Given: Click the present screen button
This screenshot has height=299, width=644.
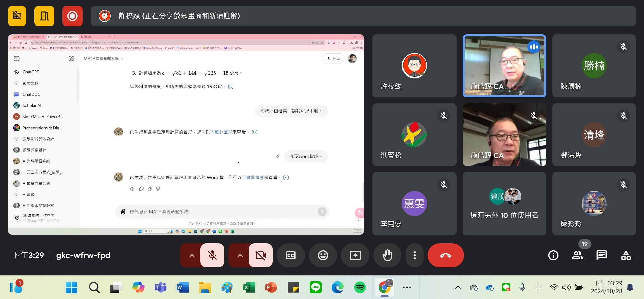Looking at the screenshot, I should click(355, 255).
